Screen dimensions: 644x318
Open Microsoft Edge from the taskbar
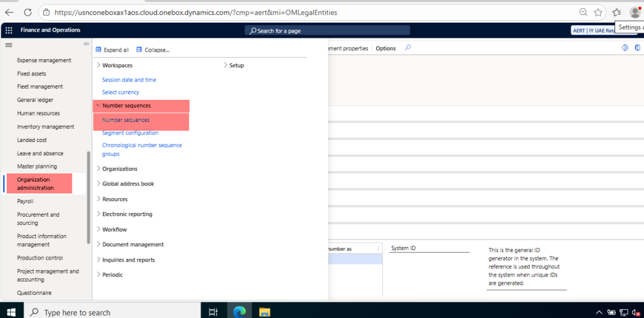[x=239, y=312]
